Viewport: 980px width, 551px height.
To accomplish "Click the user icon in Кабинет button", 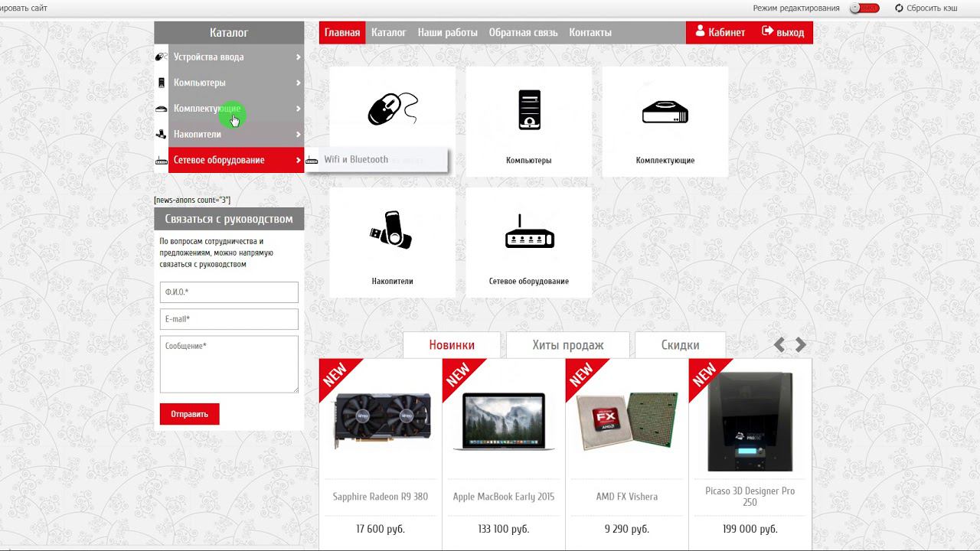I will [x=700, y=31].
